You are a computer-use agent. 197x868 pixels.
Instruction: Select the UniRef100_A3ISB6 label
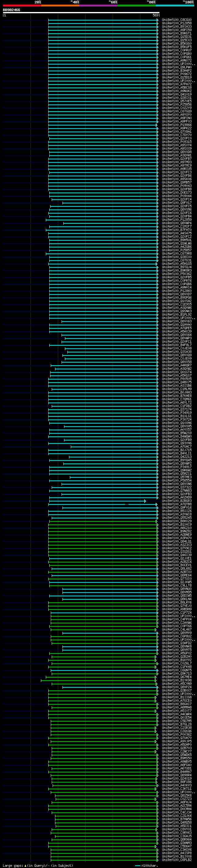[176, 386]
